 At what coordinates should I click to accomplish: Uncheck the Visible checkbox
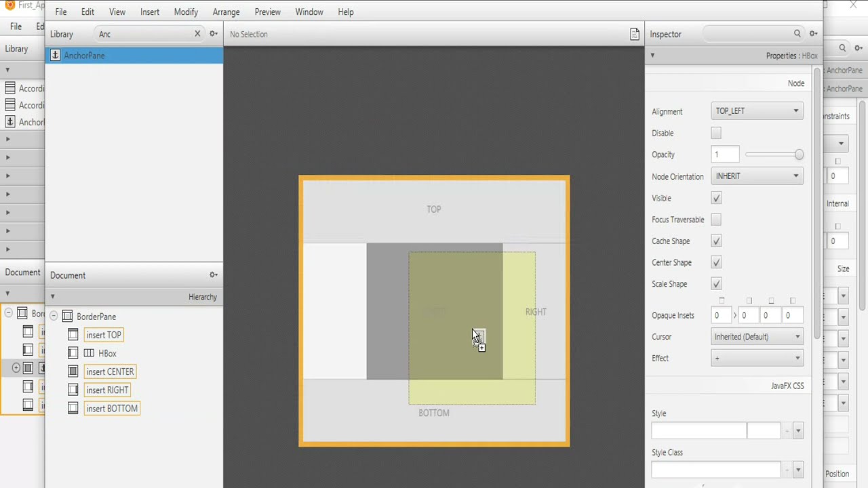coord(716,198)
